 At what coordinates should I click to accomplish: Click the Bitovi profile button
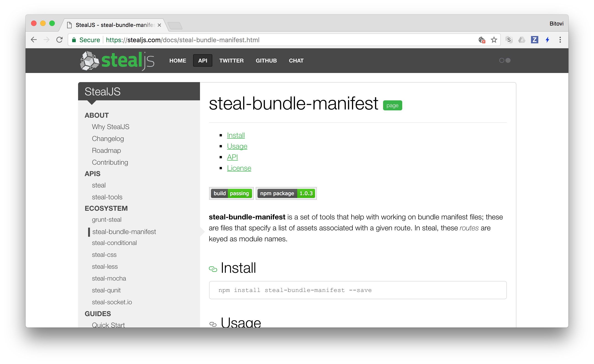pyautogui.click(x=556, y=24)
